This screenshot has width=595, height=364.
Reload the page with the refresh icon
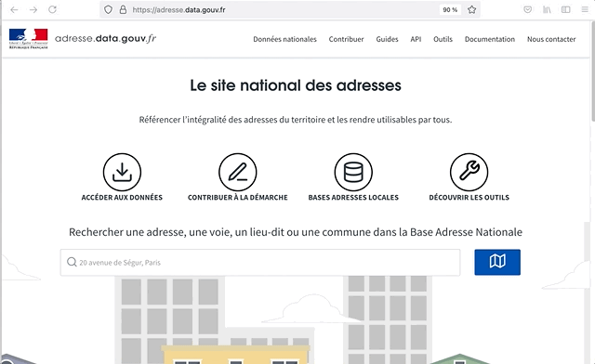[x=52, y=9]
